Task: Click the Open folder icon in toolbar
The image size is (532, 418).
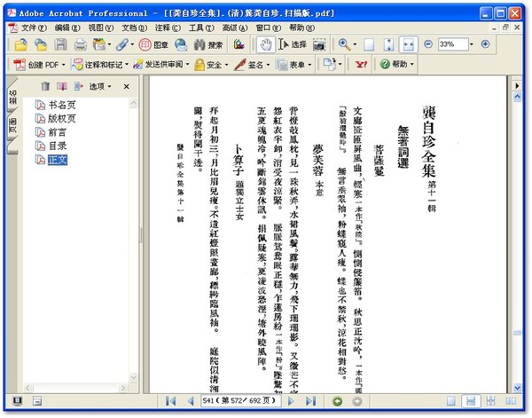Action: [x=21, y=44]
